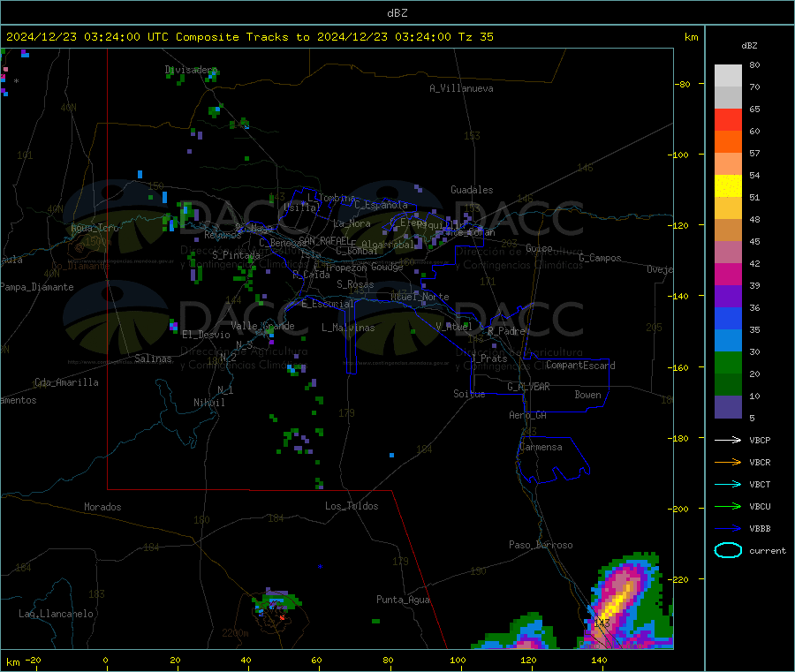
Task: Click the '2024/12/23 03:24:00 UTC' timestamp
Action: point(87,37)
